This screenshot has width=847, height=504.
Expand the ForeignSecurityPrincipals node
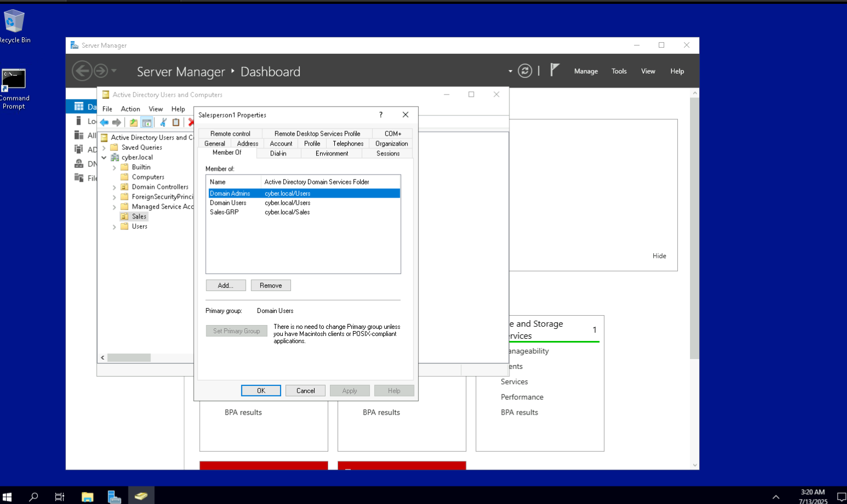[114, 197]
